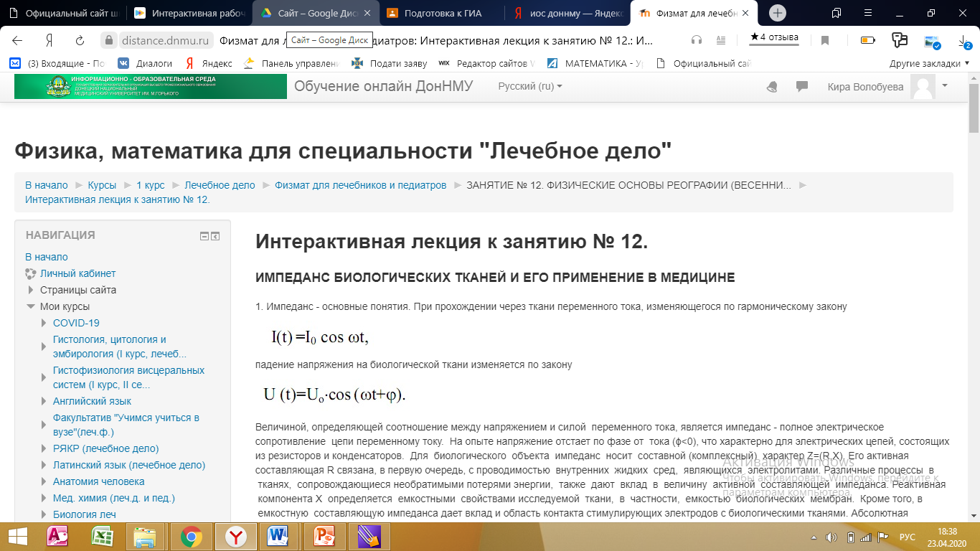
Task: Expand the Страницы сайта tree item
Action: tap(31, 290)
